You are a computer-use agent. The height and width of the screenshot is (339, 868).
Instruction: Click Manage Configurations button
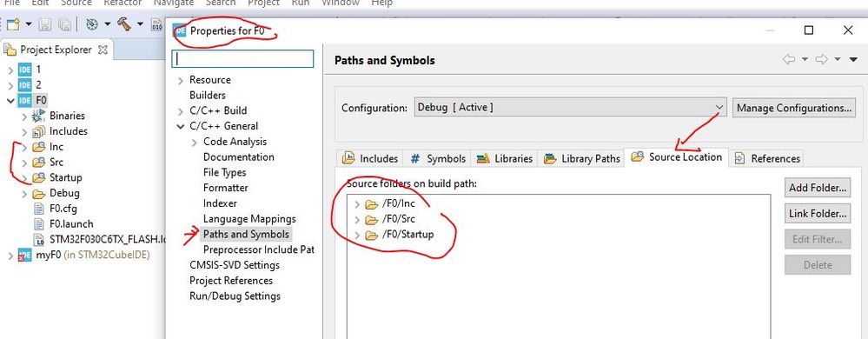pos(794,108)
